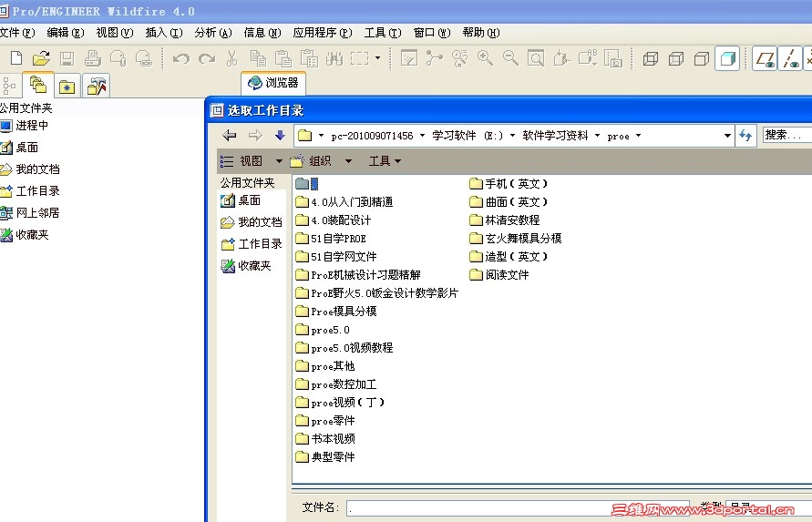The width and height of the screenshot is (812, 522).
Task: Select 进程中 in left navigator
Action: 25,126
